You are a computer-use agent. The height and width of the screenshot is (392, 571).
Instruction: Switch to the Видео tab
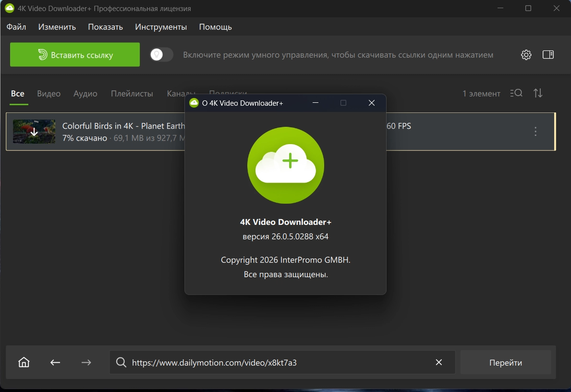(49, 94)
